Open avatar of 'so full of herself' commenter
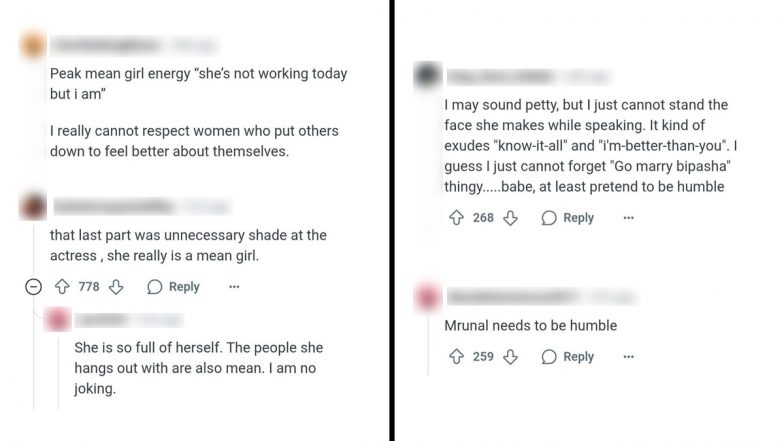 coord(58,320)
